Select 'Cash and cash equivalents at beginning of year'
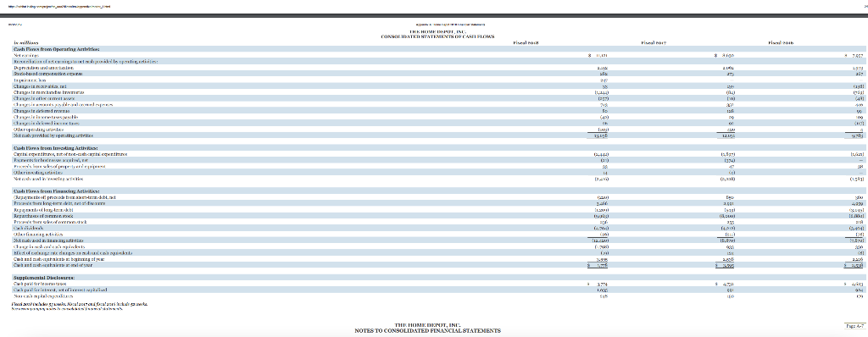Viewport: 868px width, 337px height. click(x=59, y=259)
